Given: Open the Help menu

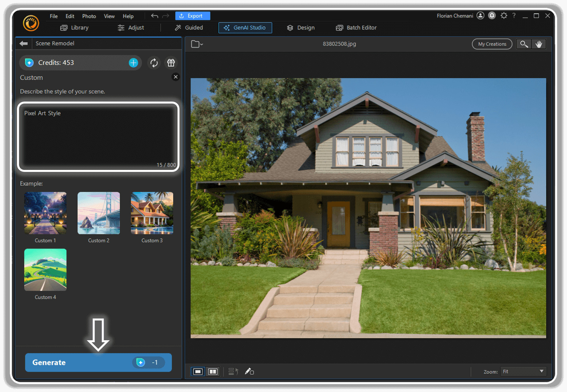Looking at the screenshot, I should pos(128,16).
